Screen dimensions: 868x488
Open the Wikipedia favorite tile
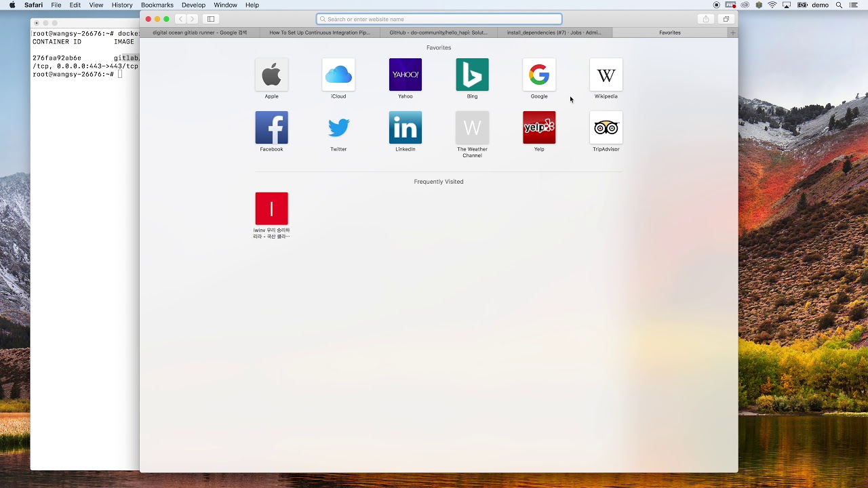tap(606, 75)
